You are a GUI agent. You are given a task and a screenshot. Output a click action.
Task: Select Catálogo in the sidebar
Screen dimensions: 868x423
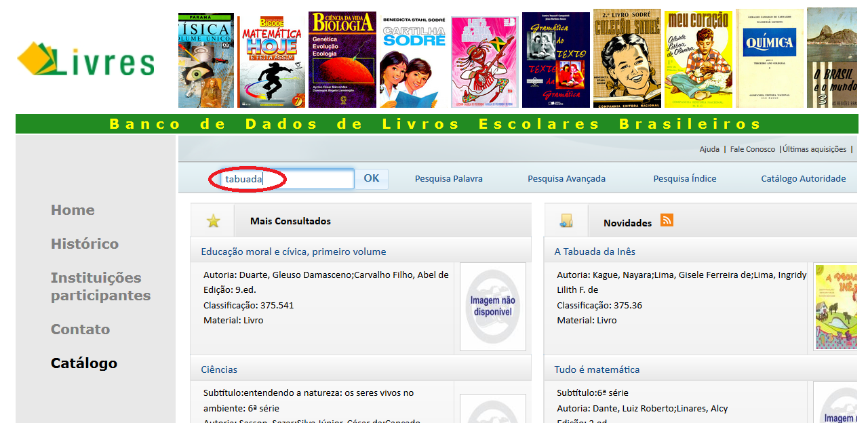pos(84,363)
